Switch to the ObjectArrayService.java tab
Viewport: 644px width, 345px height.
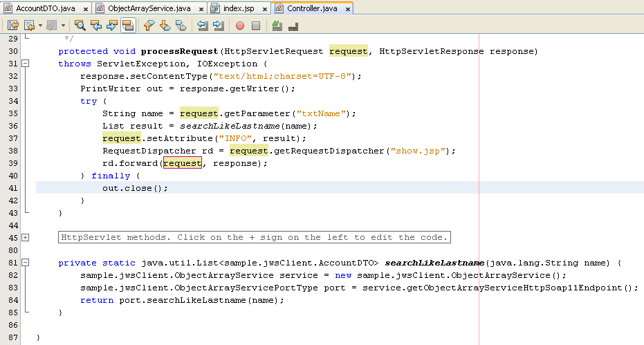pos(149,8)
